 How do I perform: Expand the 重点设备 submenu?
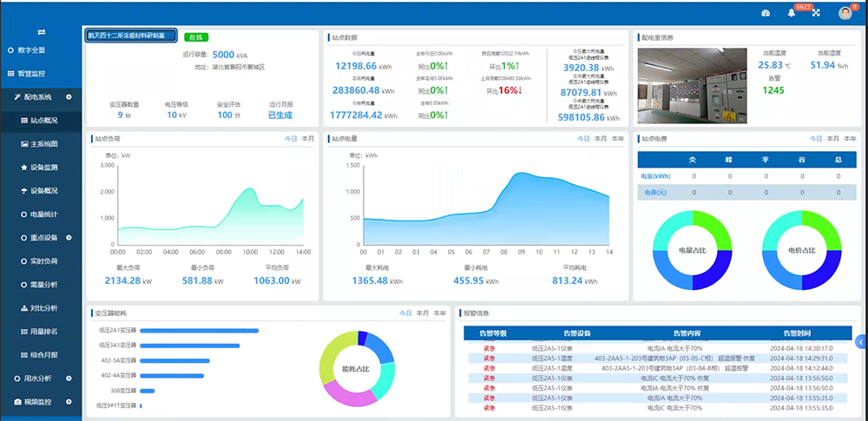(69, 237)
